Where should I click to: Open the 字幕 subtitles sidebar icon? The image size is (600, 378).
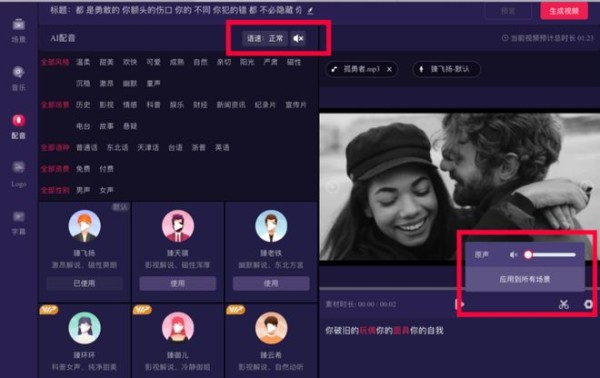coord(18,217)
